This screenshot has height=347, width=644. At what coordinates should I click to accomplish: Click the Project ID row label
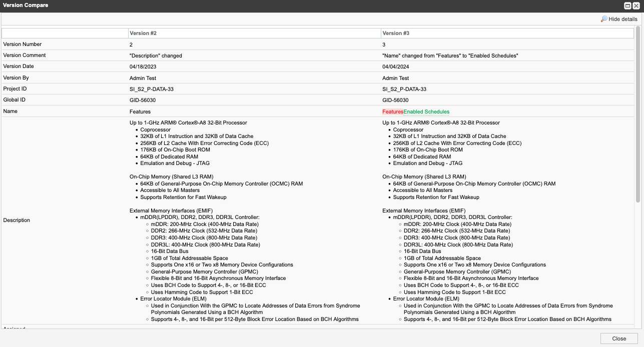(x=15, y=89)
